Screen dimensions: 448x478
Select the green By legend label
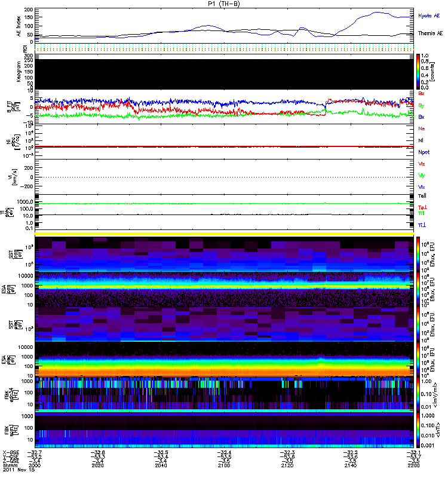[421, 106]
